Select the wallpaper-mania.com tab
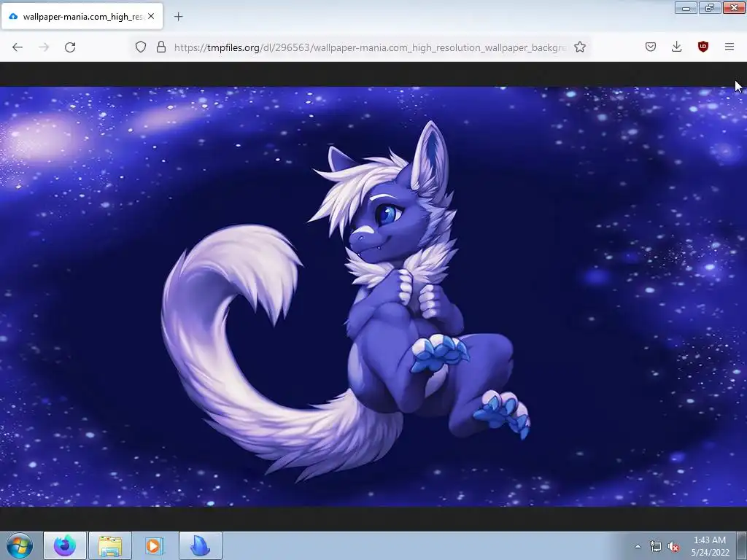 coord(82,16)
